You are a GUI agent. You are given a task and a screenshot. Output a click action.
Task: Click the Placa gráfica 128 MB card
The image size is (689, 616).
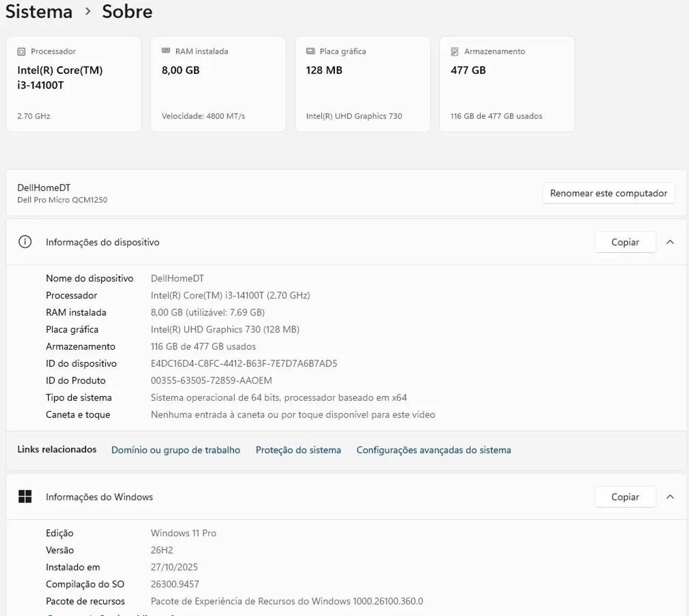pyautogui.click(x=363, y=84)
